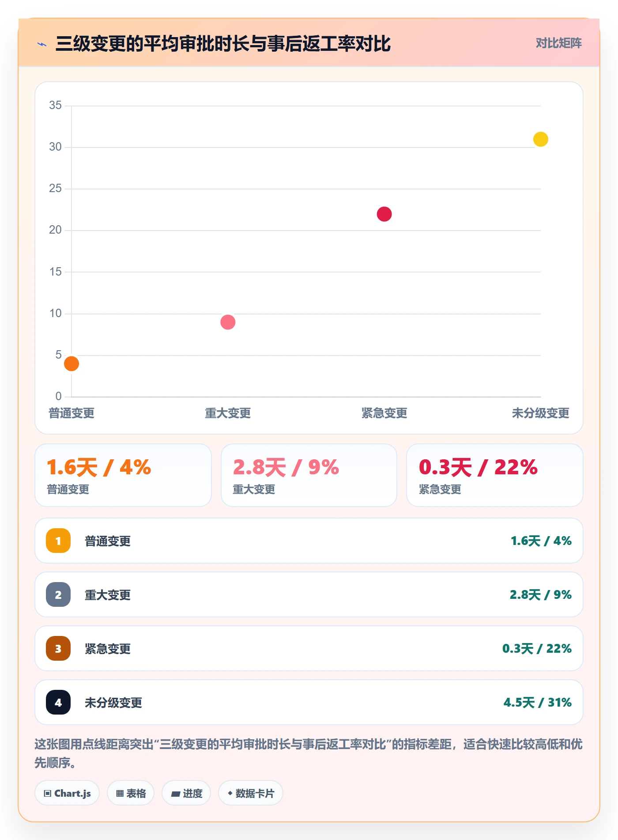
Task: Click the orange rank 1 badge
Action: [58, 541]
